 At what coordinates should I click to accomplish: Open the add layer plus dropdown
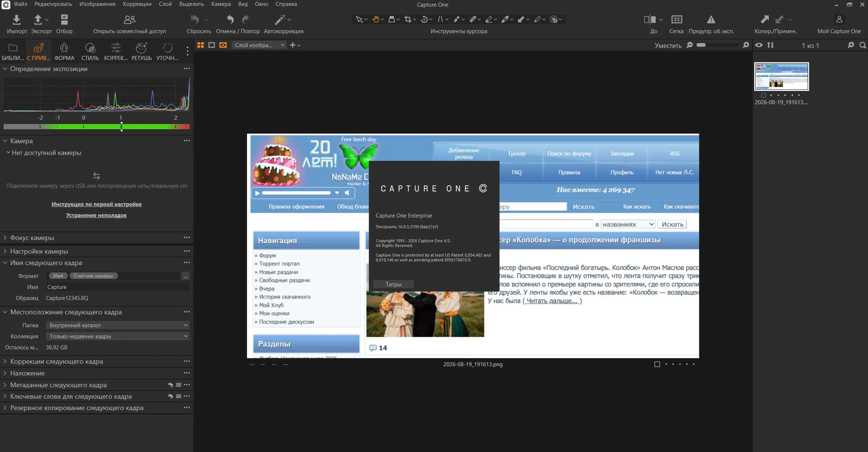click(x=295, y=45)
